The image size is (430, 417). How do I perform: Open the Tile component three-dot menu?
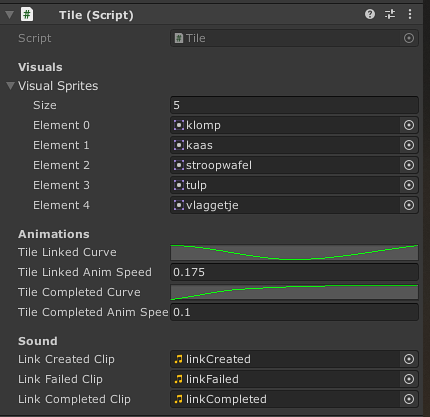[410, 14]
